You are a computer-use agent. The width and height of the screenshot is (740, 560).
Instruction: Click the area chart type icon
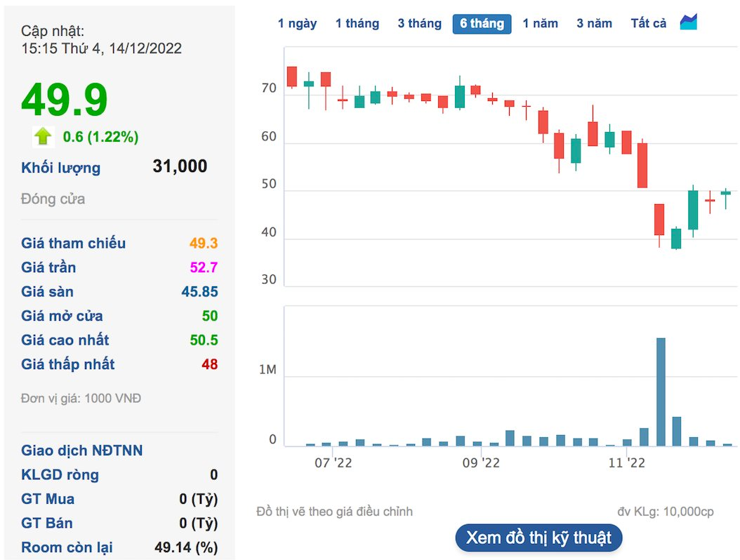[688, 22]
